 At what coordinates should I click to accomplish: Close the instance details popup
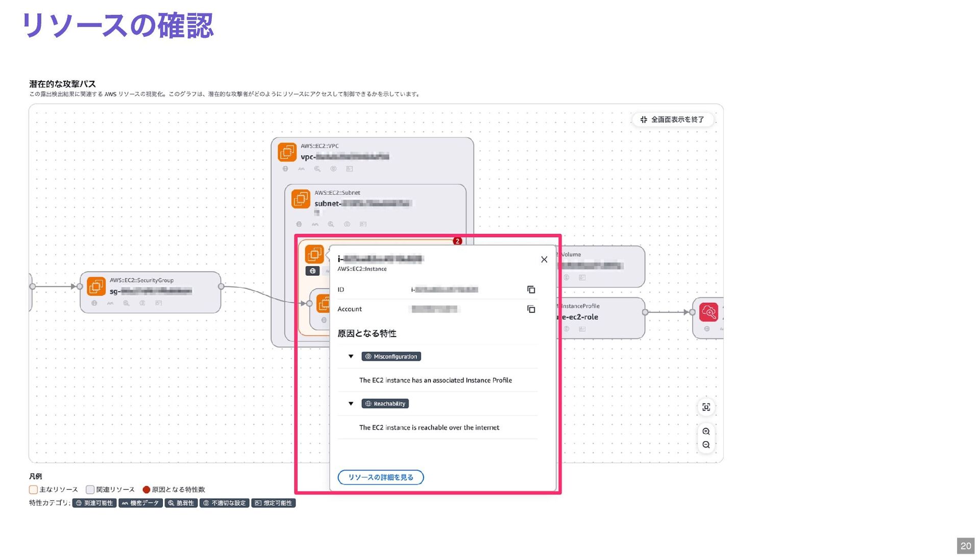pyautogui.click(x=544, y=259)
